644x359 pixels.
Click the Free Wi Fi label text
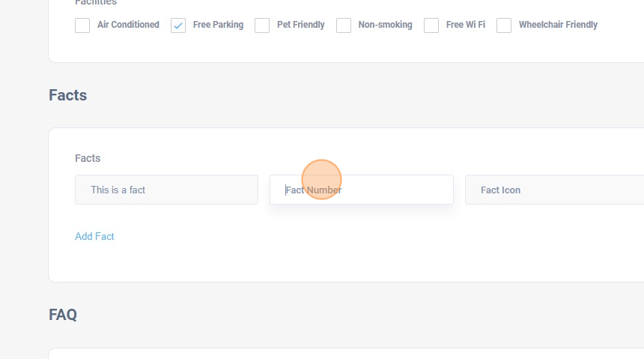coord(465,25)
